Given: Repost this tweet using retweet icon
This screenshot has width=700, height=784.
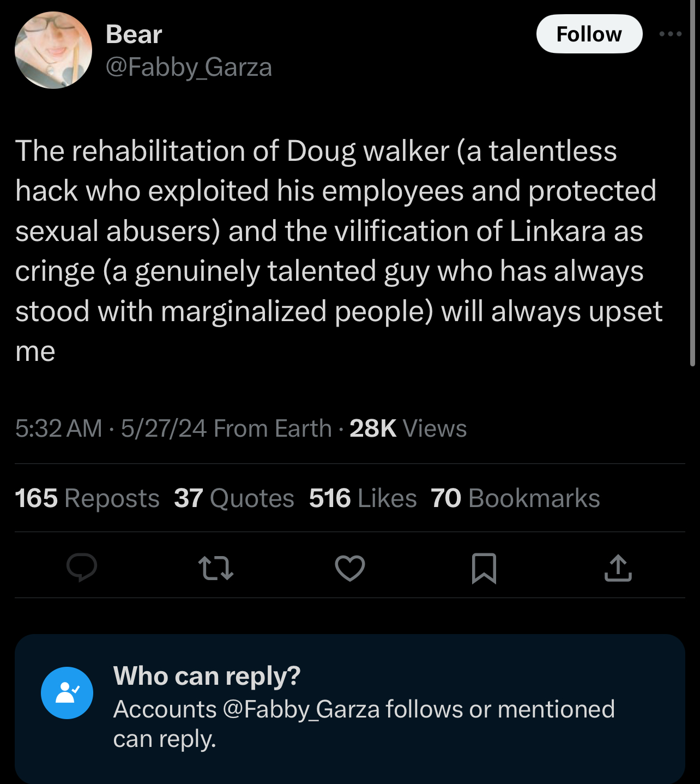Looking at the screenshot, I should [216, 568].
